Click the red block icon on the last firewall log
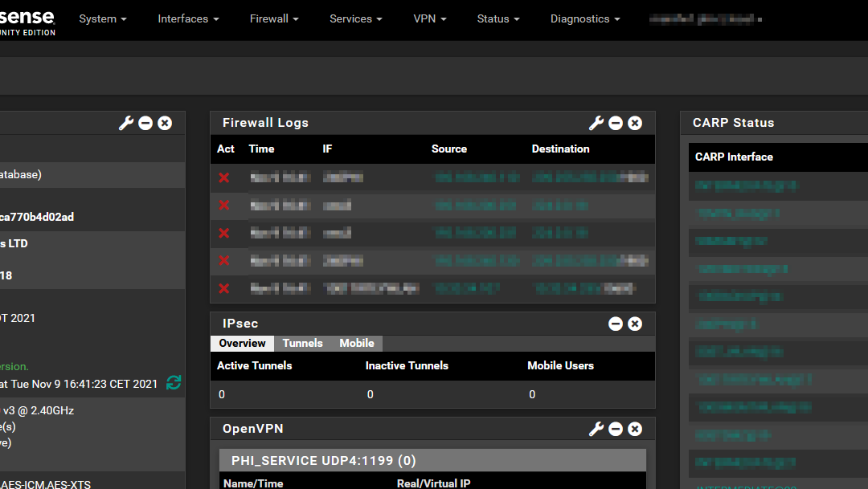Image resolution: width=868 pixels, height=489 pixels. point(223,288)
